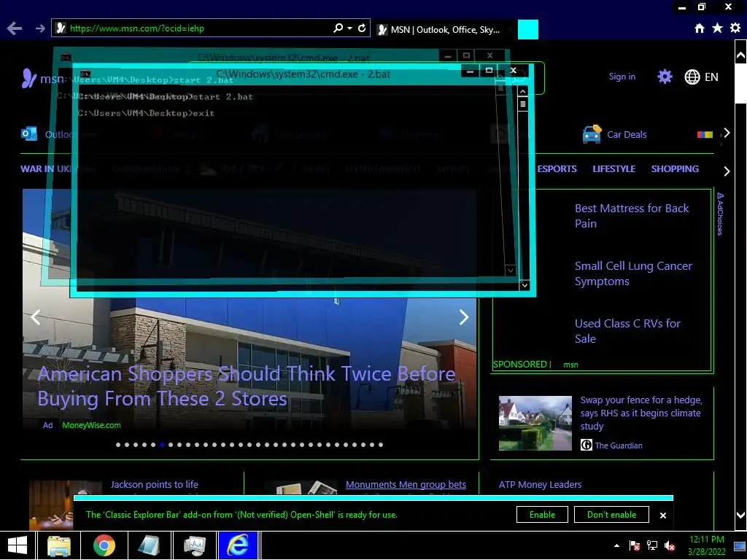The width and height of the screenshot is (747, 560).
Task: Open Favorites with the star icon
Action: click(718, 28)
